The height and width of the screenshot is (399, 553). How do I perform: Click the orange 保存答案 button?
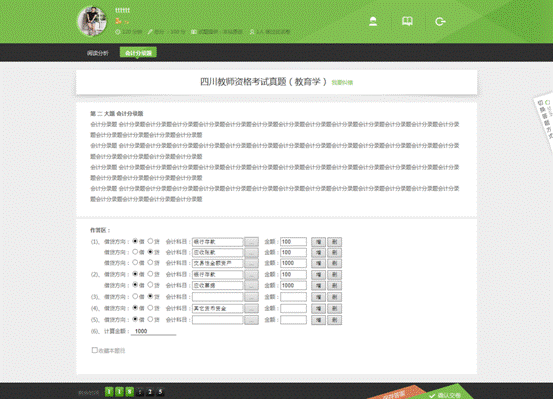point(397,393)
